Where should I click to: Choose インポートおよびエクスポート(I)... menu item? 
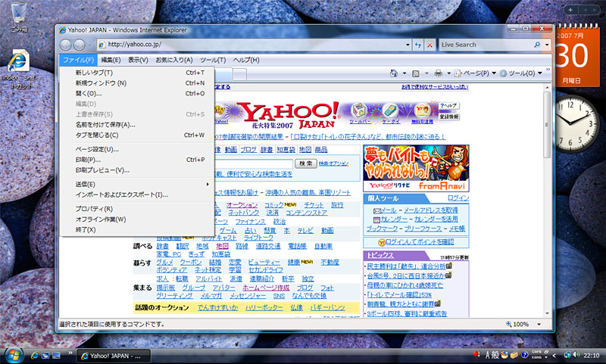[x=137, y=194]
